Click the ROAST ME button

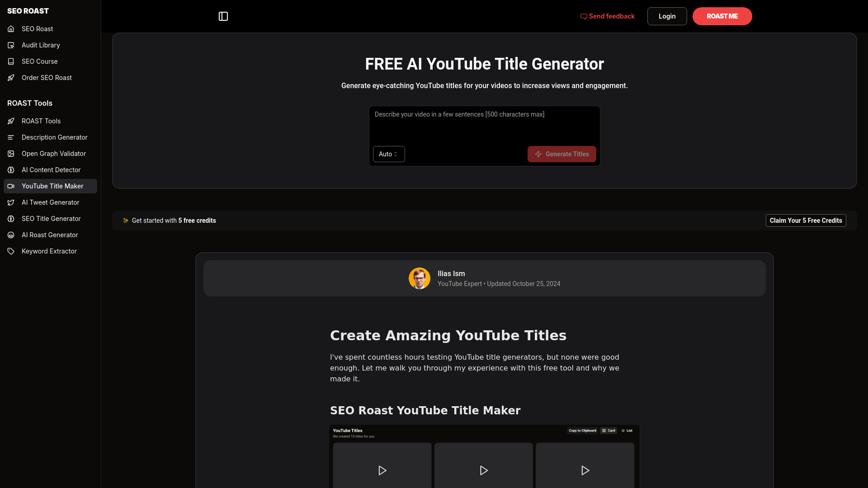pyautogui.click(x=722, y=16)
